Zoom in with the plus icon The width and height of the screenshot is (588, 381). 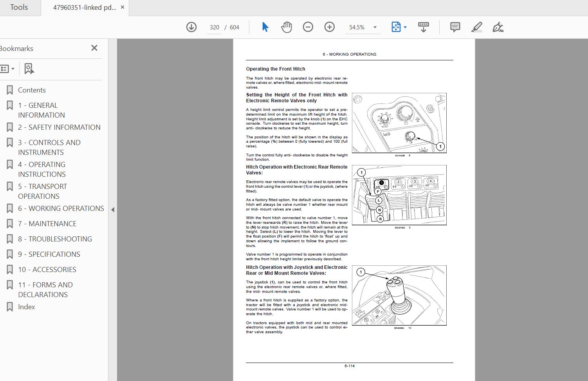pos(330,27)
